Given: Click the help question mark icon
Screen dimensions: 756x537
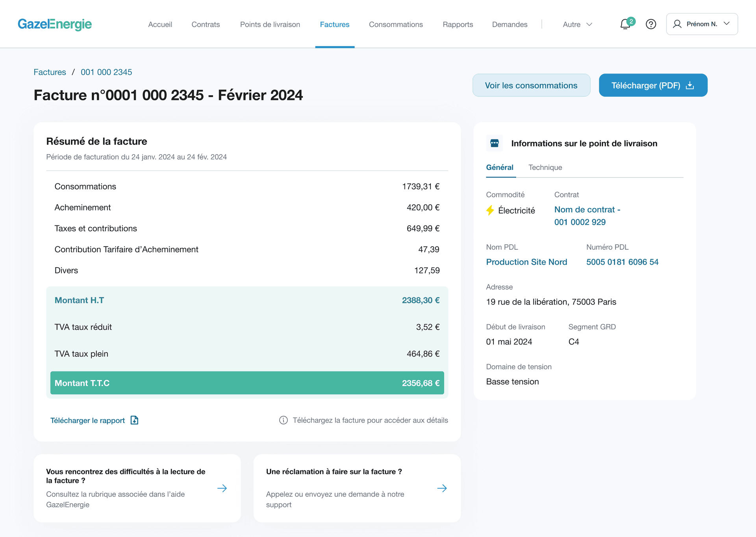Looking at the screenshot, I should click(x=651, y=24).
